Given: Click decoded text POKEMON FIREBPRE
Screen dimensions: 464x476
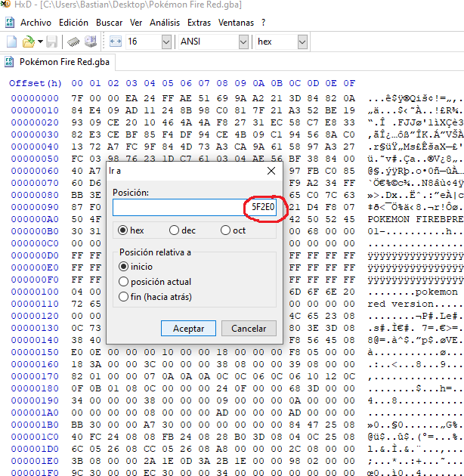Looking at the screenshot, I should pyautogui.click(x=416, y=219).
